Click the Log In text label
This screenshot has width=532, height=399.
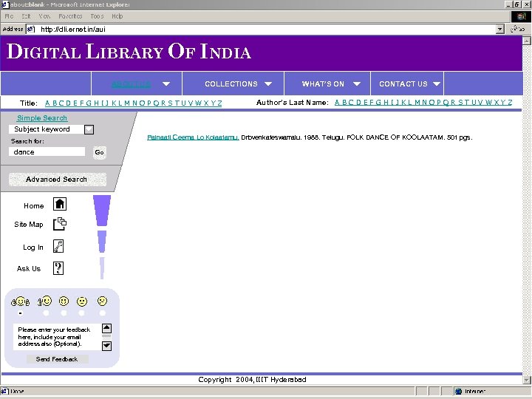click(33, 248)
